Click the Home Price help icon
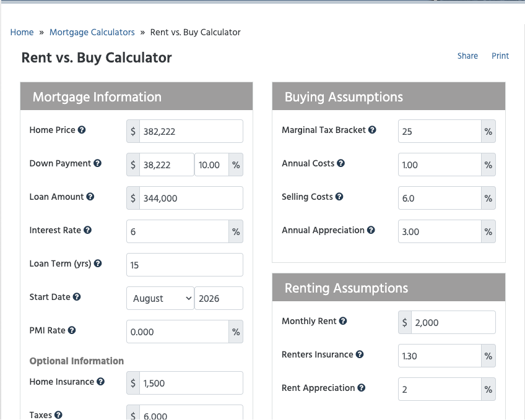Screen dimensions: 525x420 coord(82,130)
